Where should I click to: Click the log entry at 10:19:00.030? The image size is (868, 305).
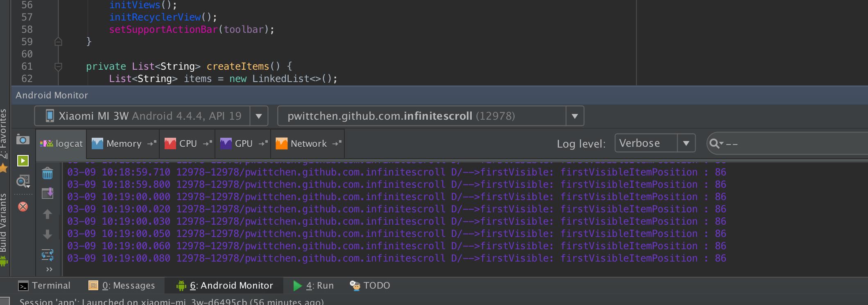point(397,221)
